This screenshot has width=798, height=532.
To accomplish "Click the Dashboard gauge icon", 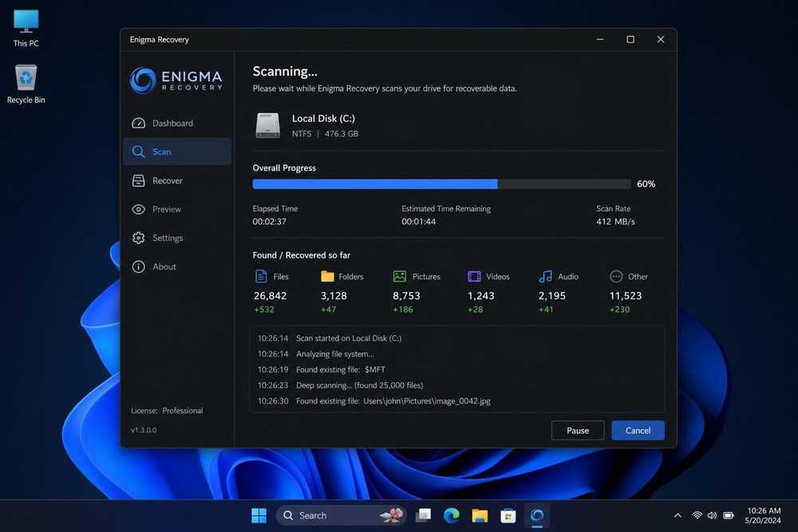I will (x=138, y=123).
